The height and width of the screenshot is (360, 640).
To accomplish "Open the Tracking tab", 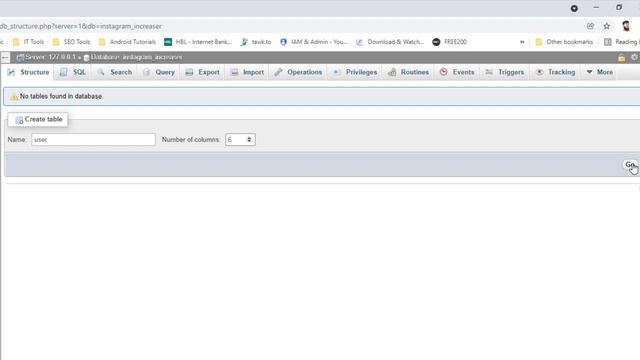I will [555, 72].
